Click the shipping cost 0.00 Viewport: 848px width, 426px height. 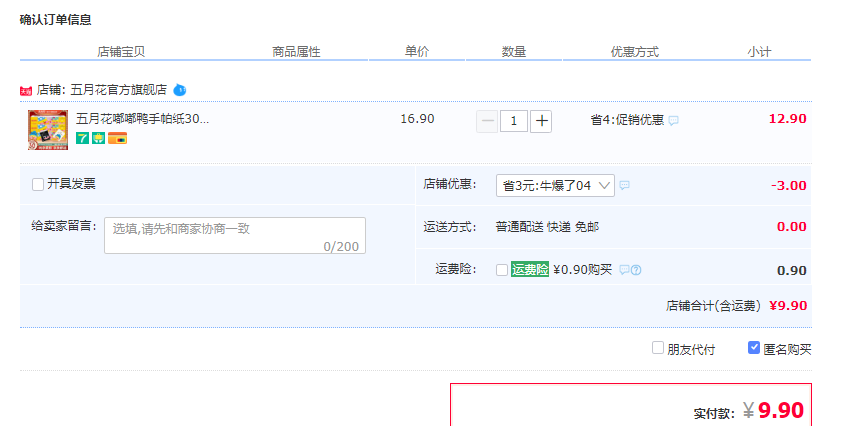tap(792, 227)
